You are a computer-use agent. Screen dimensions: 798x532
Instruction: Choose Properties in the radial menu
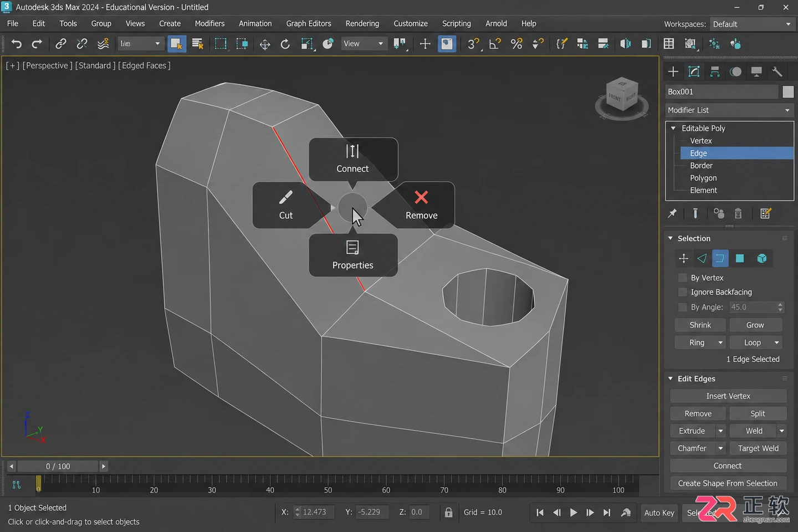tap(353, 255)
